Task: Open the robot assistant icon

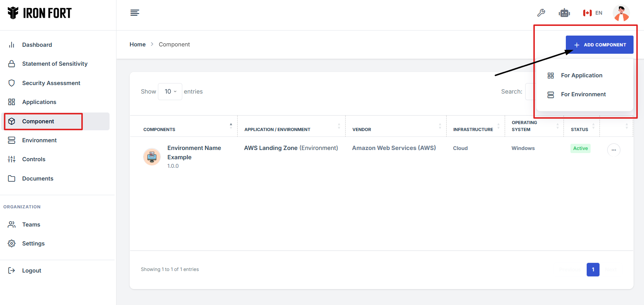Action: pyautogui.click(x=564, y=13)
